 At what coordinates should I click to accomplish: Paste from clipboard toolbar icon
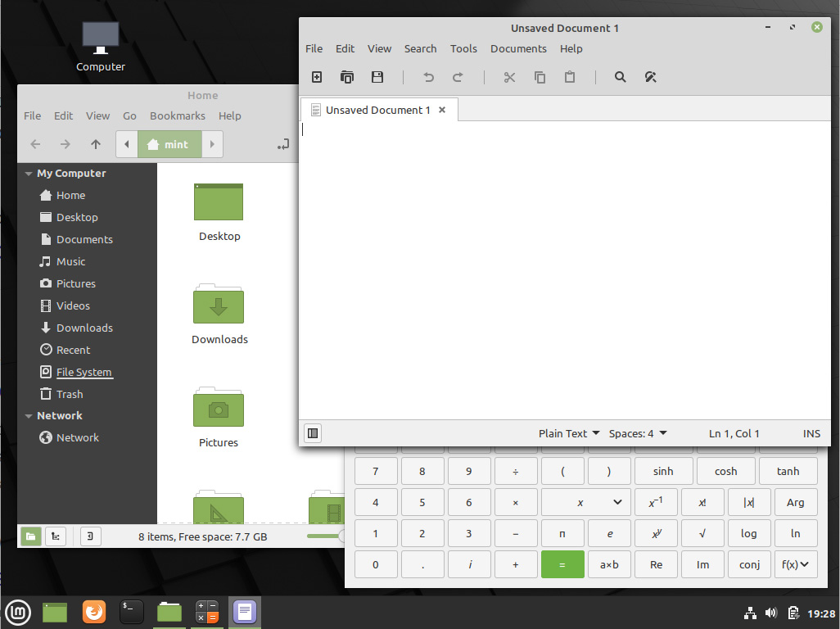tap(570, 77)
